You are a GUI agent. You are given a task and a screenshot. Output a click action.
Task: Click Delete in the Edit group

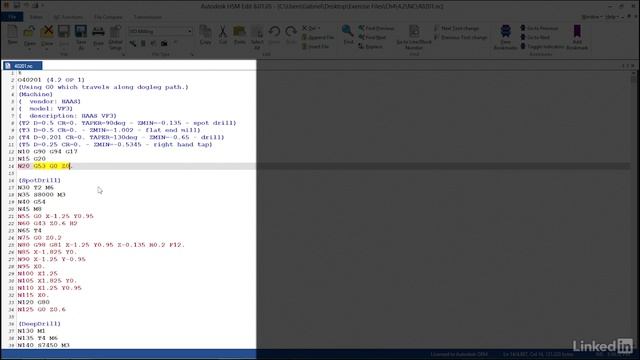(x=311, y=28)
